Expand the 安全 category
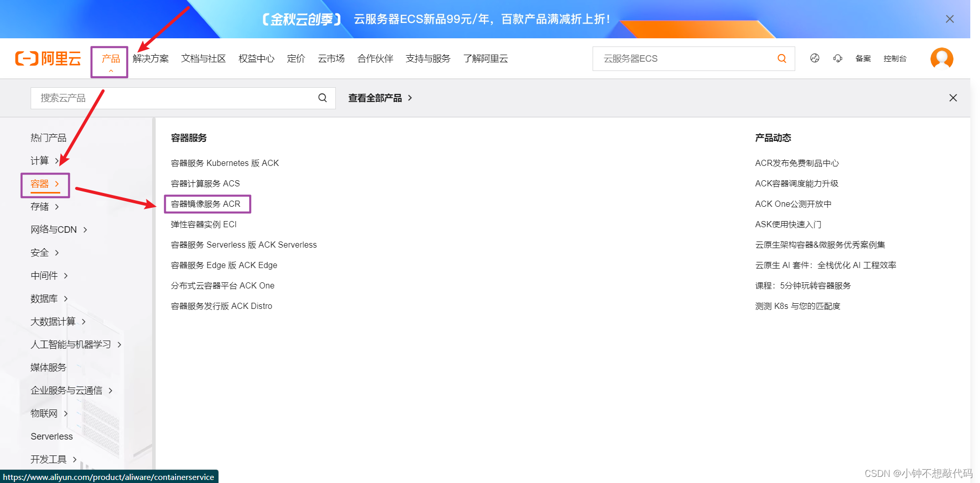The height and width of the screenshot is (483, 980). 45,253
